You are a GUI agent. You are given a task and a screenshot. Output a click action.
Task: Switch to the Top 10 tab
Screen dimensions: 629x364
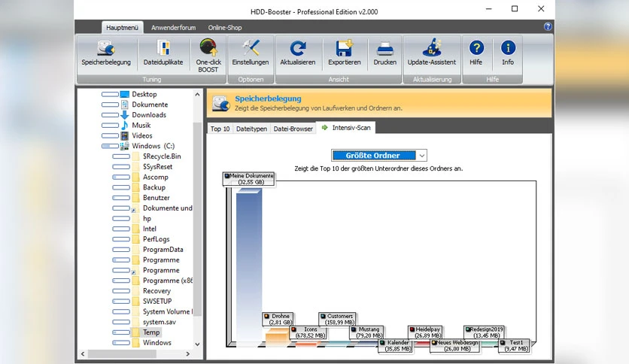220,129
